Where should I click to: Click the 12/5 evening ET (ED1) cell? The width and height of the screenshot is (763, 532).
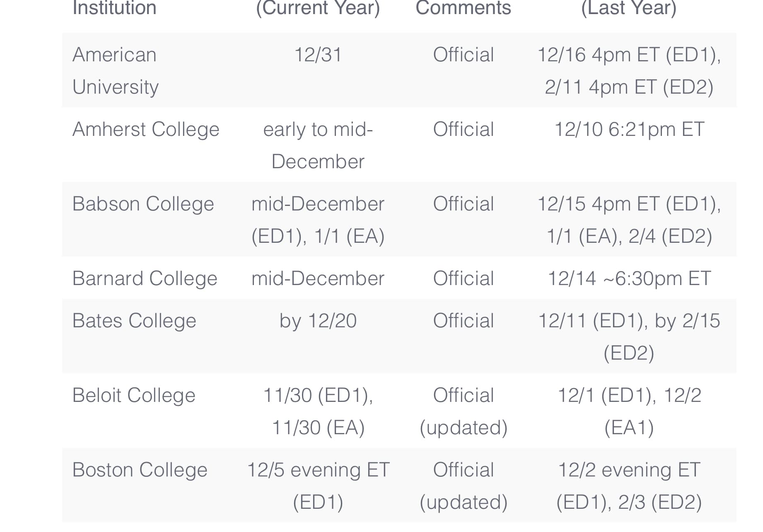tap(318, 486)
